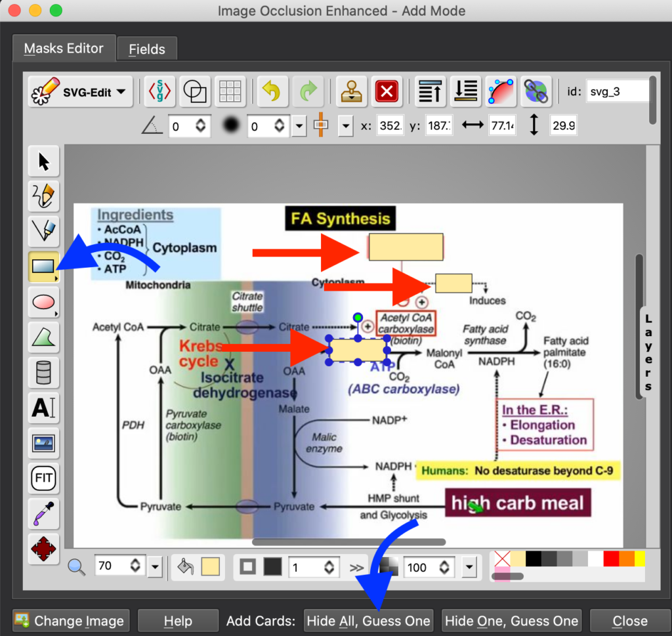The image size is (672, 636).
Task: Edit the width field value 77.14
Action: click(502, 125)
